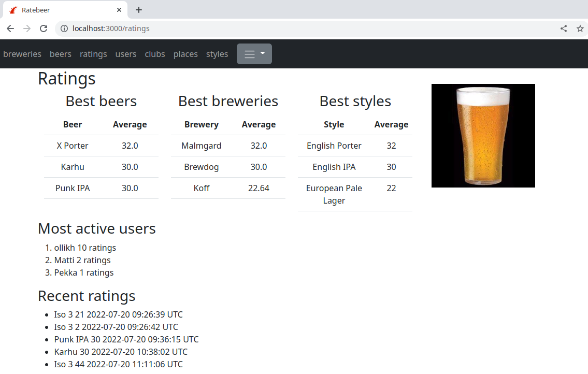
Task: Click X Porter's average 32.0
Action: pos(130,146)
